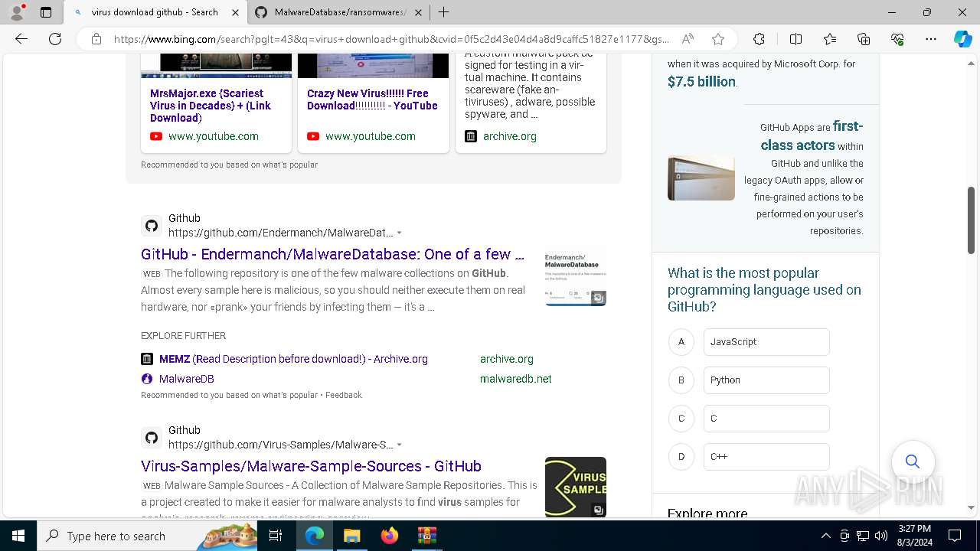
Task: Open the Windows Start menu
Action: click(x=18, y=536)
